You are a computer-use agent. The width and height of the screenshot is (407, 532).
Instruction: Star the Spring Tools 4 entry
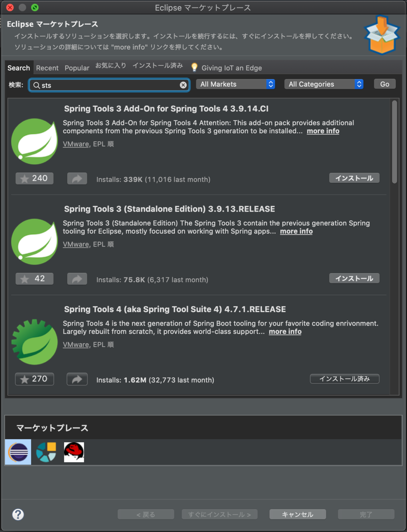(34, 379)
